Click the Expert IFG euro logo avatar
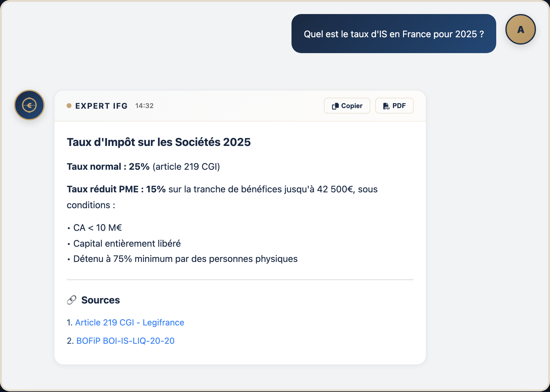This screenshot has width=550, height=392. pyautogui.click(x=29, y=104)
